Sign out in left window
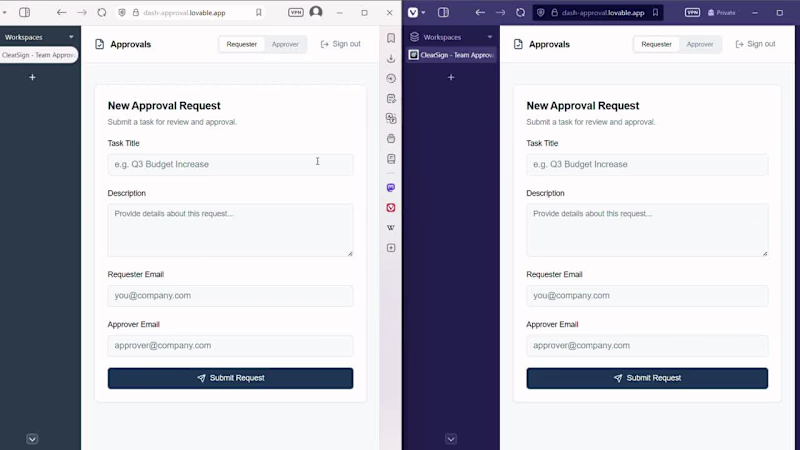 coord(340,44)
